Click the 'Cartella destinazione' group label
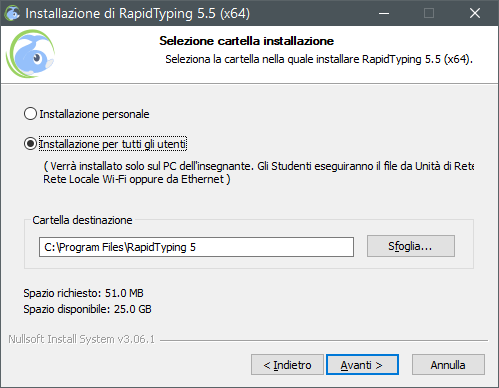This screenshot has height=388, width=499. coord(82,220)
